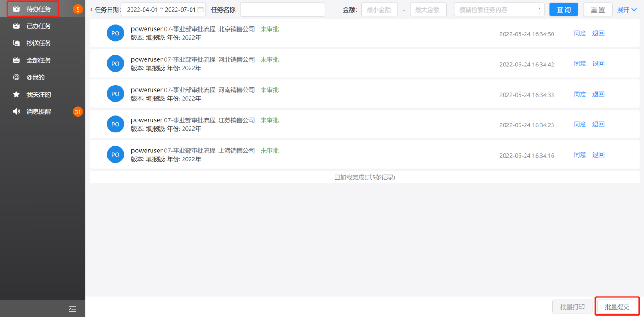Click the 最小金额 input field

(379, 9)
